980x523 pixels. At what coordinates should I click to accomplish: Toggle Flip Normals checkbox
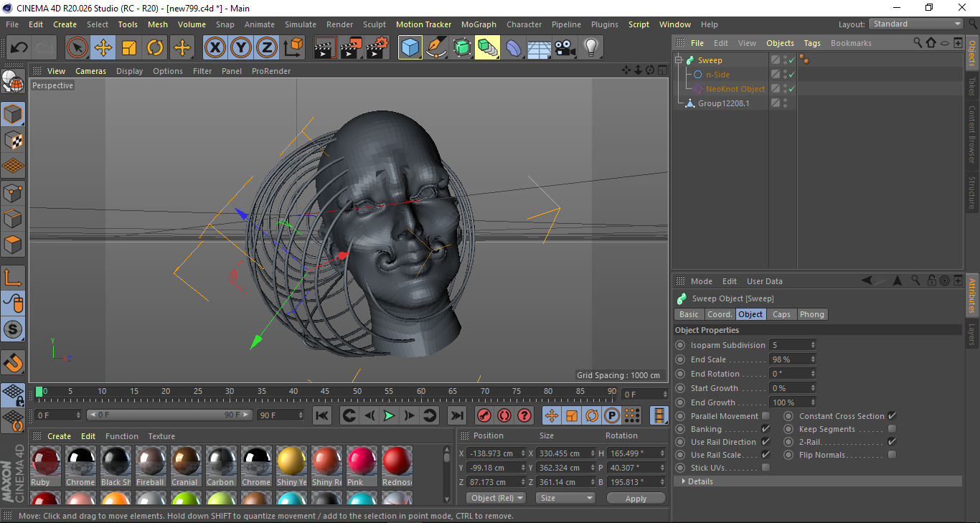[892, 455]
